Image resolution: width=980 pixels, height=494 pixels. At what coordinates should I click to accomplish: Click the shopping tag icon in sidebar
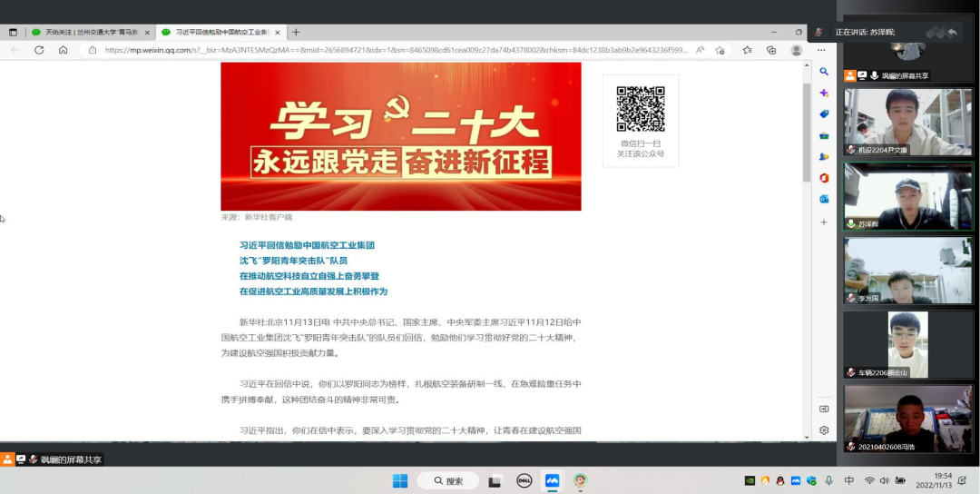824,114
